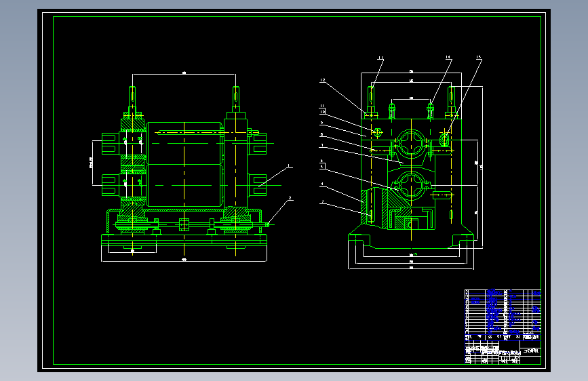
Task: Click callout label 14 above the bolt
Action: 448,57
